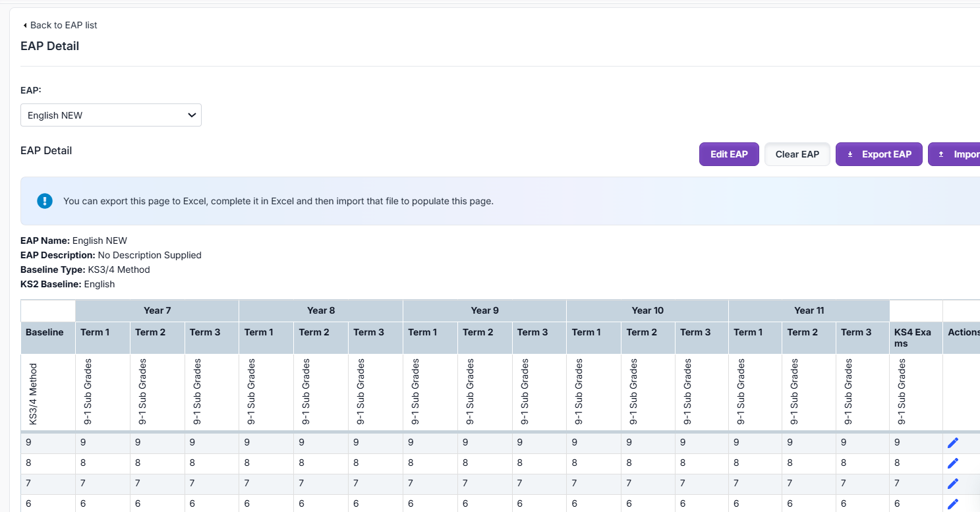Click the pencil edit icon for row 6
The width and height of the screenshot is (980, 512).
952,504
